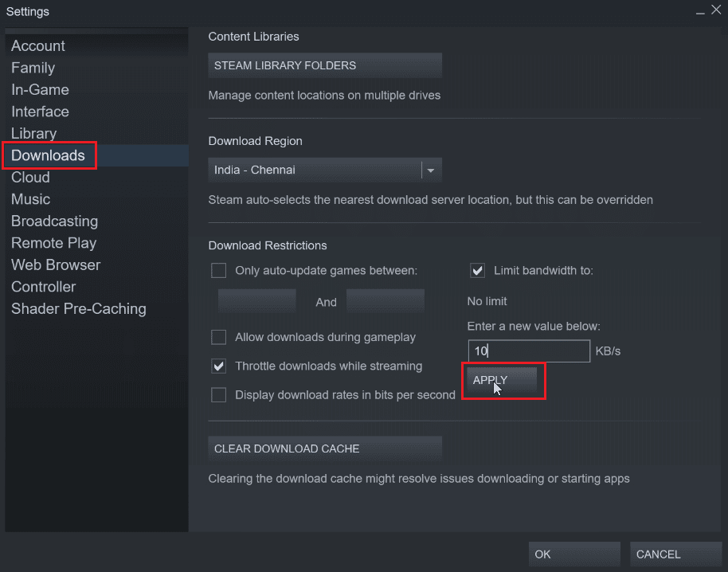Click Clear Download Cache button
The width and height of the screenshot is (728, 572).
point(325,449)
